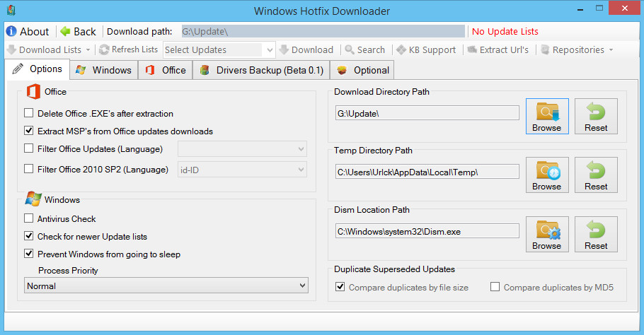Browse for the Temp Directory Path

(547, 175)
